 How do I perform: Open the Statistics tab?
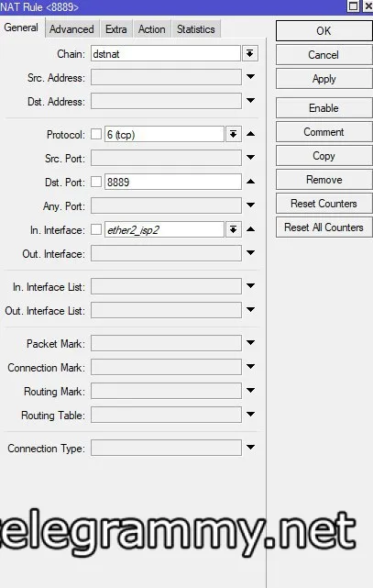pyautogui.click(x=195, y=29)
